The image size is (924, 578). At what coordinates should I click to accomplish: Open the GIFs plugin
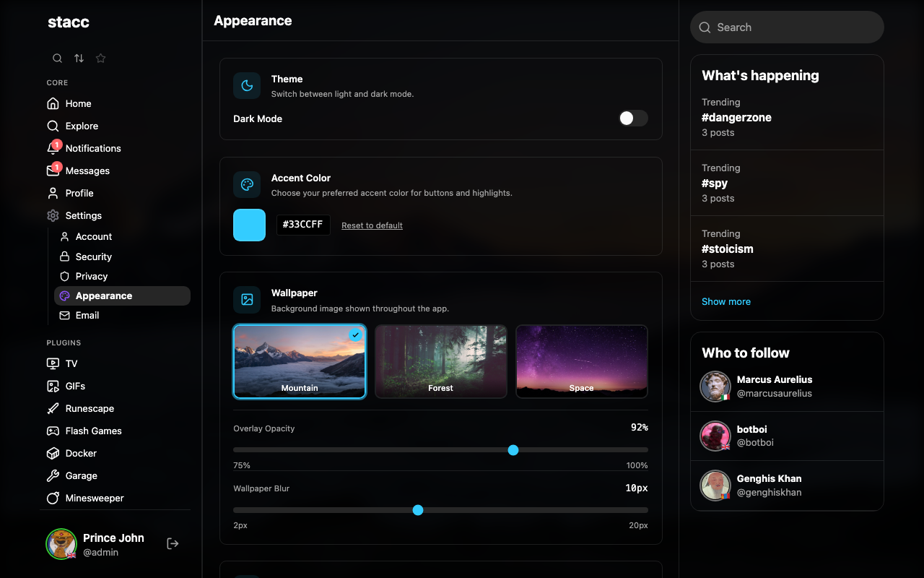73,386
